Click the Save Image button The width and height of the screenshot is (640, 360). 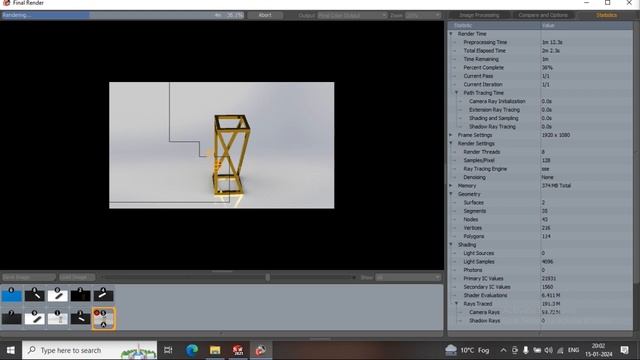pyautogui.click(x=29, y=277)
